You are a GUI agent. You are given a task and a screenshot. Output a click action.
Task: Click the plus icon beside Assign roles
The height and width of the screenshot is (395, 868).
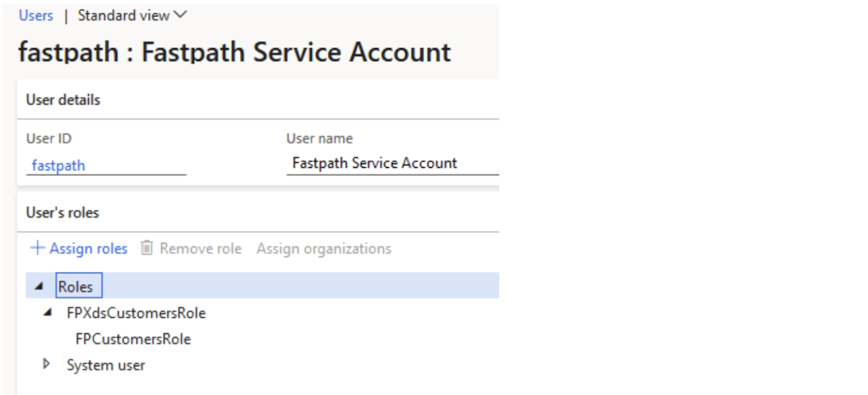click(x=37, y=248)
